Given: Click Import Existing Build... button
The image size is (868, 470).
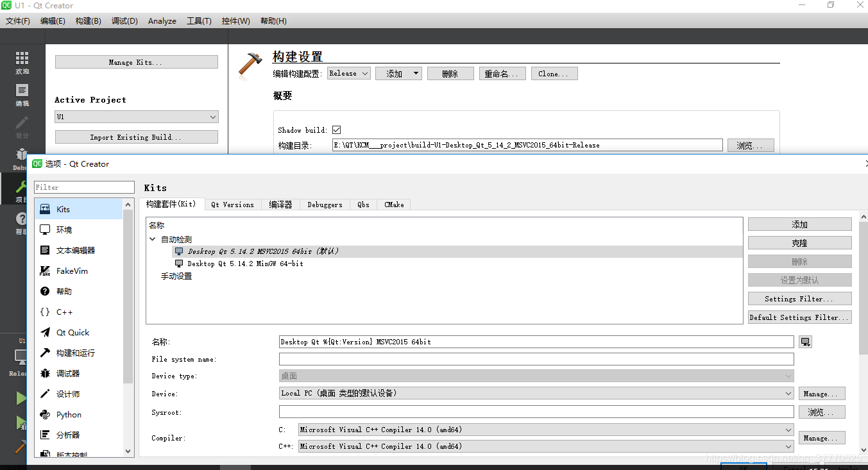Looking at the screenshot, I should pyautogui.click(x=136, y=137).
